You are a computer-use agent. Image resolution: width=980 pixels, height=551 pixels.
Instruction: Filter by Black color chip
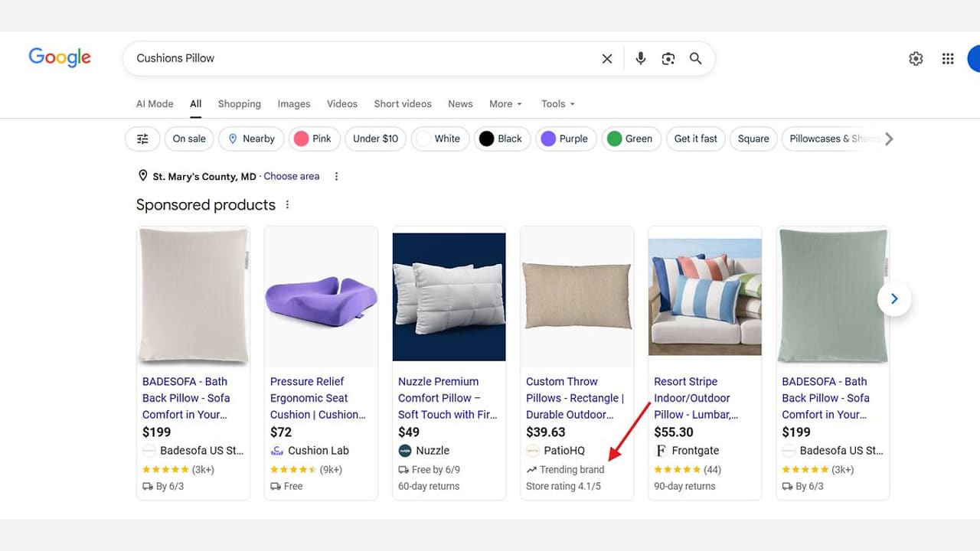click(501, 139)
